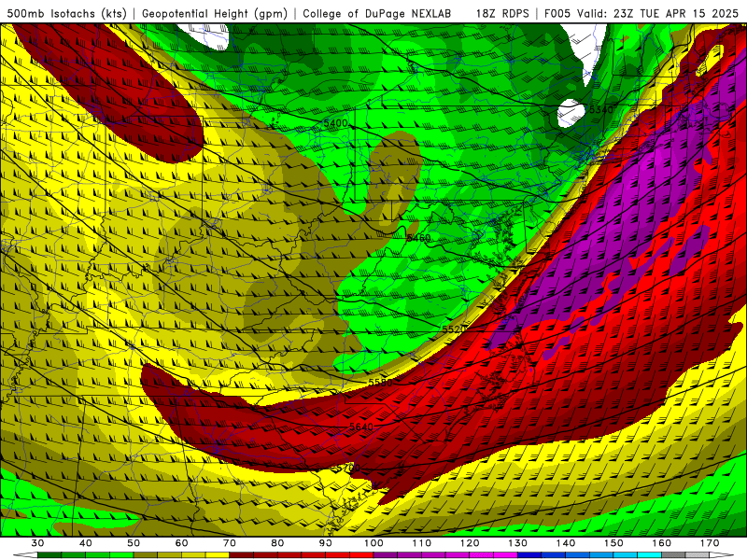Click the 100 value on the color scale

tap(373, 543)
